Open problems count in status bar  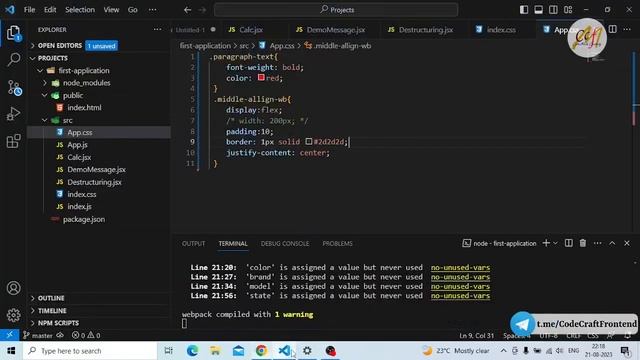(x=86, y=336)
